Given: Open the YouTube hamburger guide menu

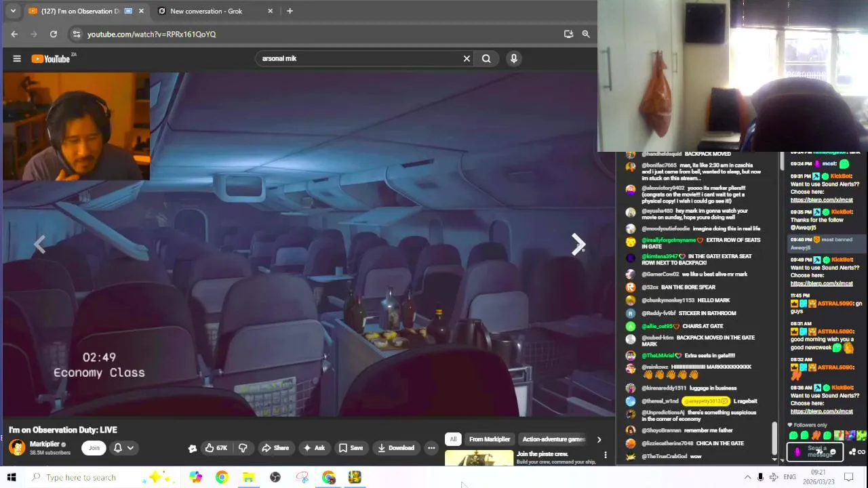Looking at the screenshot, I should (17, 58).
